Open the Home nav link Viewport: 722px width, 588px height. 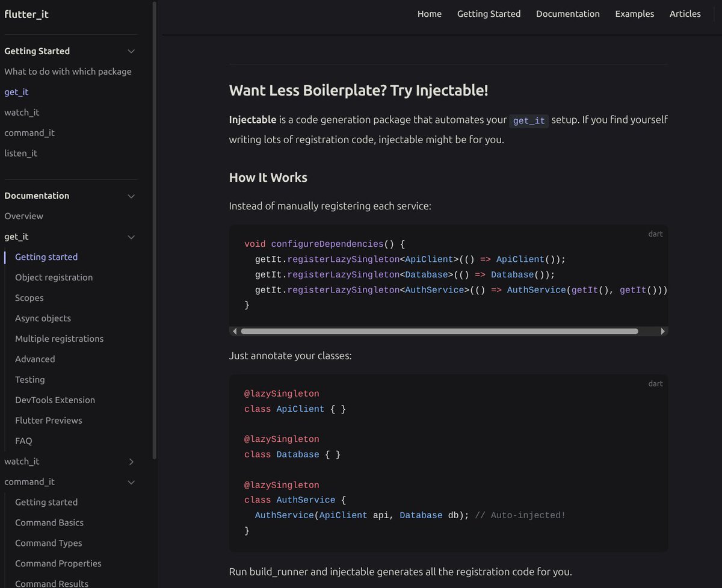[430, 14]
